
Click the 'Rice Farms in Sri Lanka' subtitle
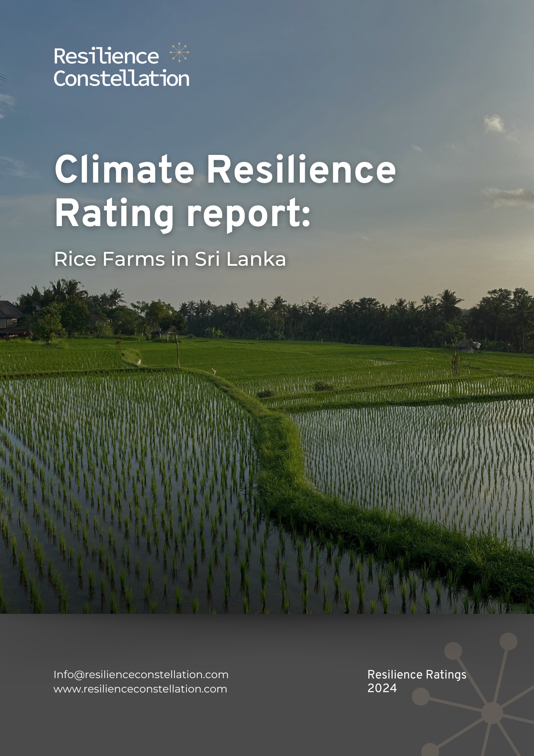coord(170,259)
